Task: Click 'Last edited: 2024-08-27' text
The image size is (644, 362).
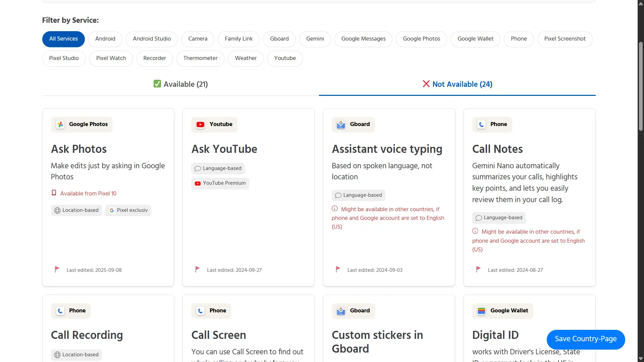Action: point(516,270)
